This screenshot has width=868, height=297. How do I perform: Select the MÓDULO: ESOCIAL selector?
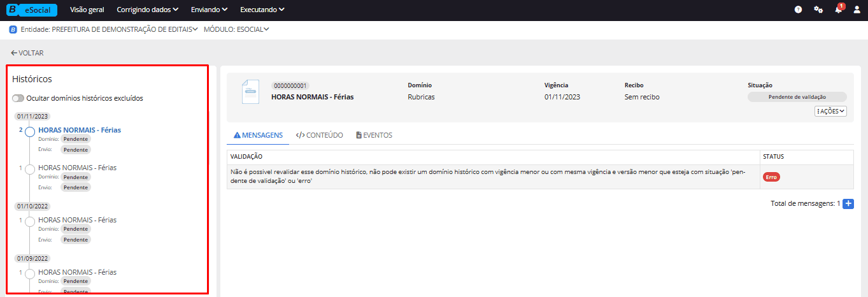click(x=236, y=29)
